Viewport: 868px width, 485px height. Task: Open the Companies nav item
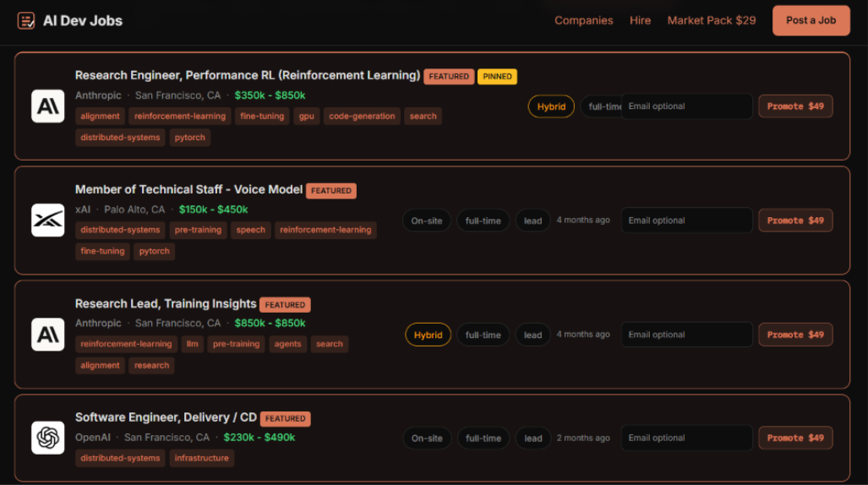[x=583, y=20]
